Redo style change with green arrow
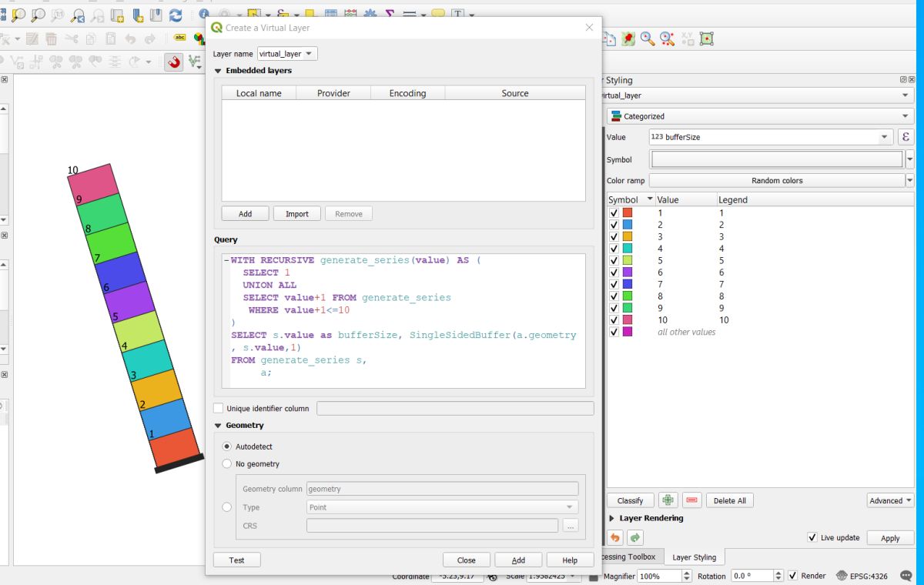Screen dimensions: 924x585 635,538
